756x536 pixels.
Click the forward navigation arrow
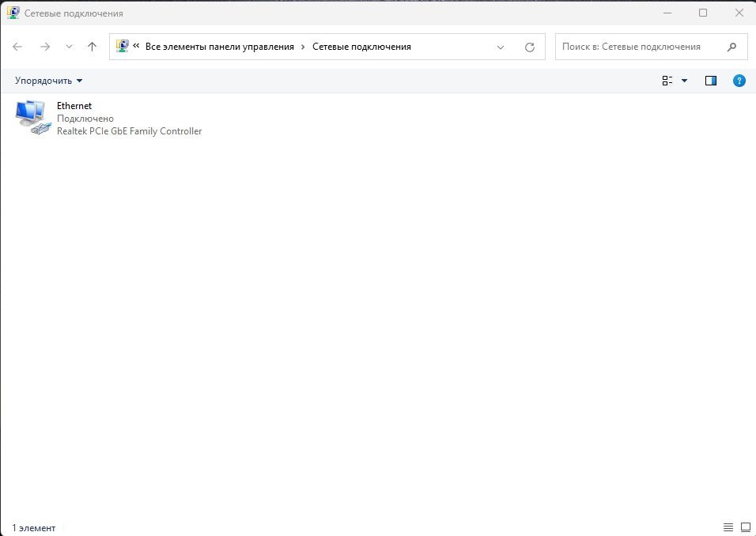pos(45,47)
